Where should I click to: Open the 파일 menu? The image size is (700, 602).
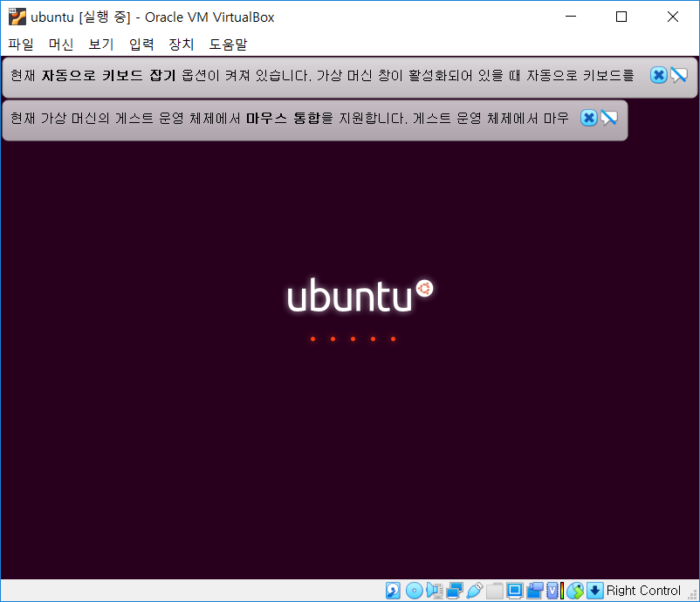(x=21, y=44)
